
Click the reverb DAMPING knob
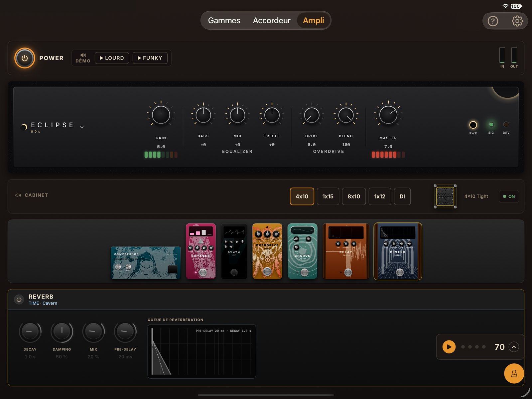[x=62, y=332]
